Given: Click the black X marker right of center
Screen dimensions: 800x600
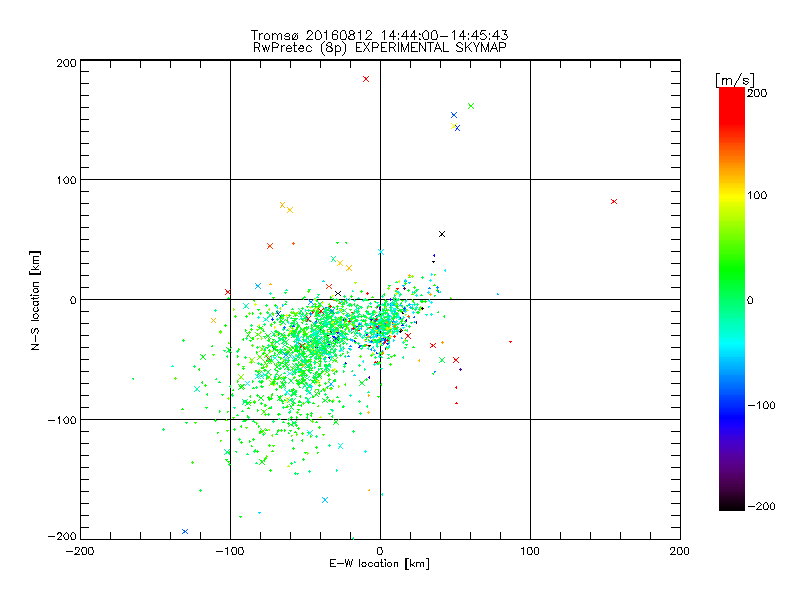Looking at the screenshot, I should pos(442,234).
